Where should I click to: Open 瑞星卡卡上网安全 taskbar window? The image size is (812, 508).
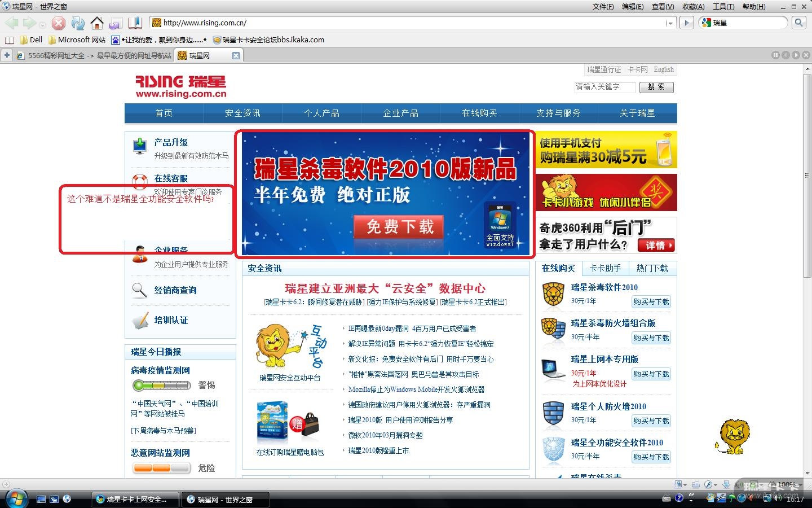[135, 500]
